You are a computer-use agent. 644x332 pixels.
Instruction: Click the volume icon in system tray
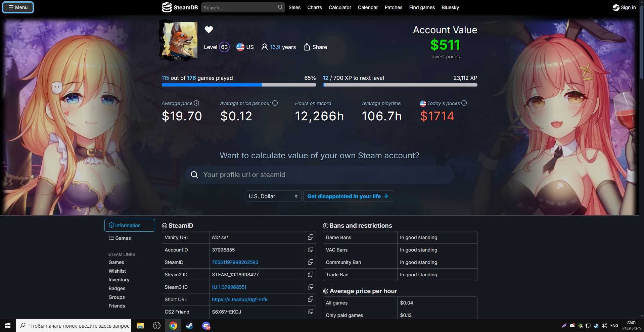click(604, 326)
